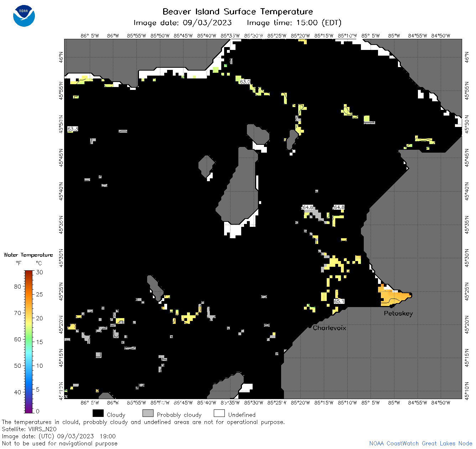Viewport: 476px width, 449px height.
Task: Click the Charlevoix location dot marker
Action: 310,326
